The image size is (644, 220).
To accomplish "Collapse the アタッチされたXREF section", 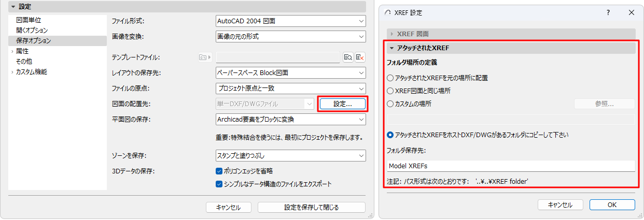I will (393, 48).
